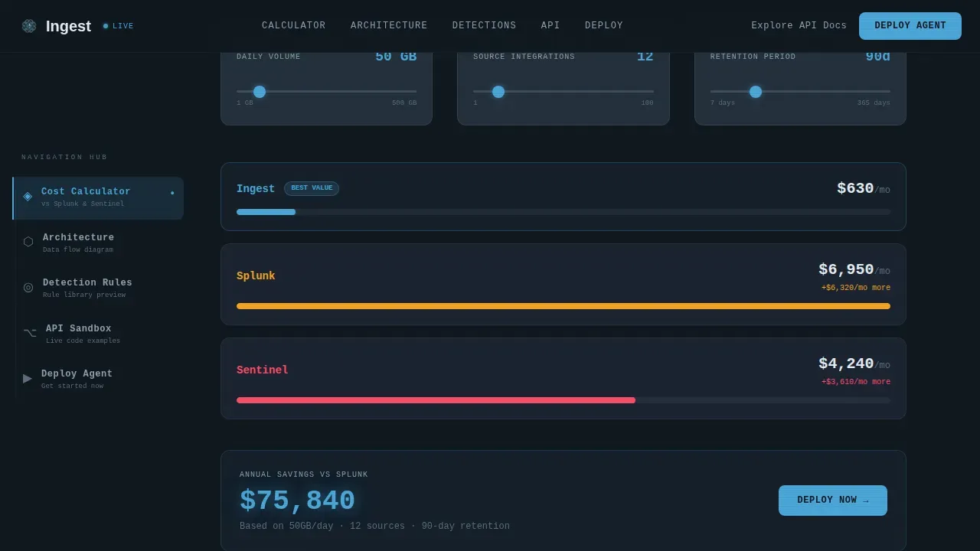Click the Deploy Agent header button
The height and width of the screenshot is (551, 980).
(910, 26)
